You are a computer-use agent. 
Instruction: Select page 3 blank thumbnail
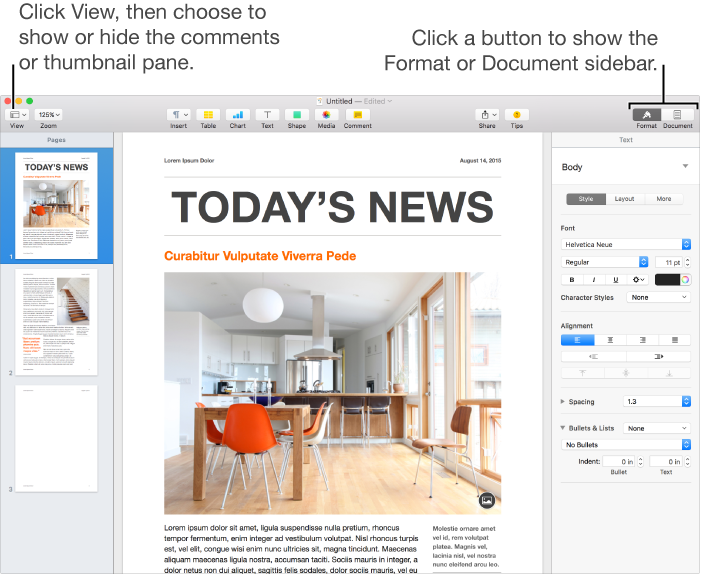click(x=56, y=439)
